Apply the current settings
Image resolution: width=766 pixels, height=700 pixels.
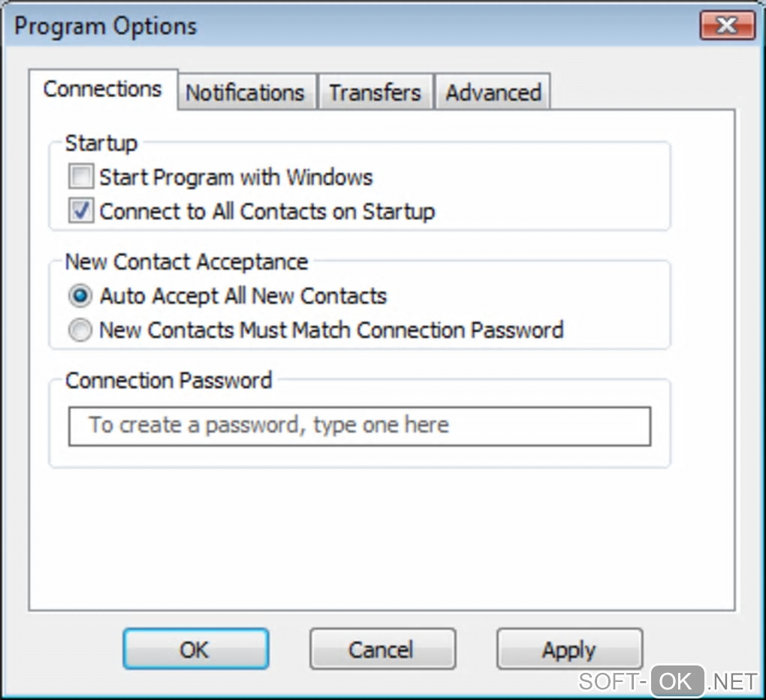click(x=569, y=649)
